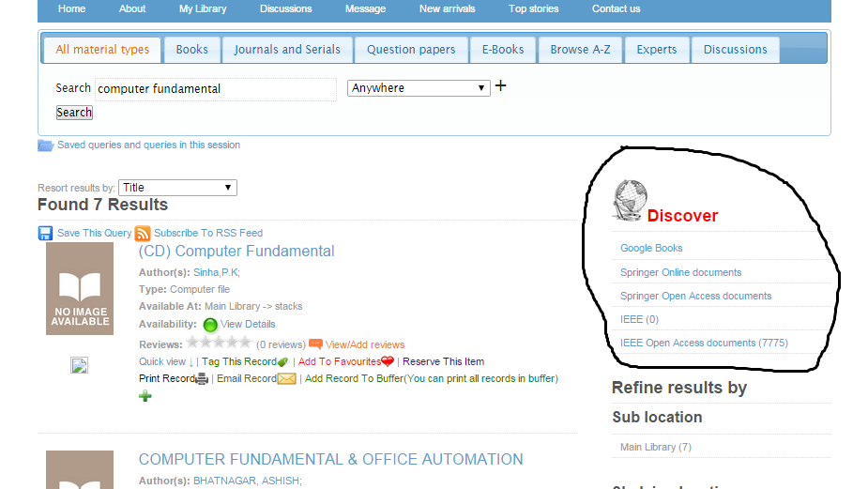The width and height of the screenshot is (868, 489).
Task: Click the orange review speech bubble icon
Action: [x=315, y=344]
